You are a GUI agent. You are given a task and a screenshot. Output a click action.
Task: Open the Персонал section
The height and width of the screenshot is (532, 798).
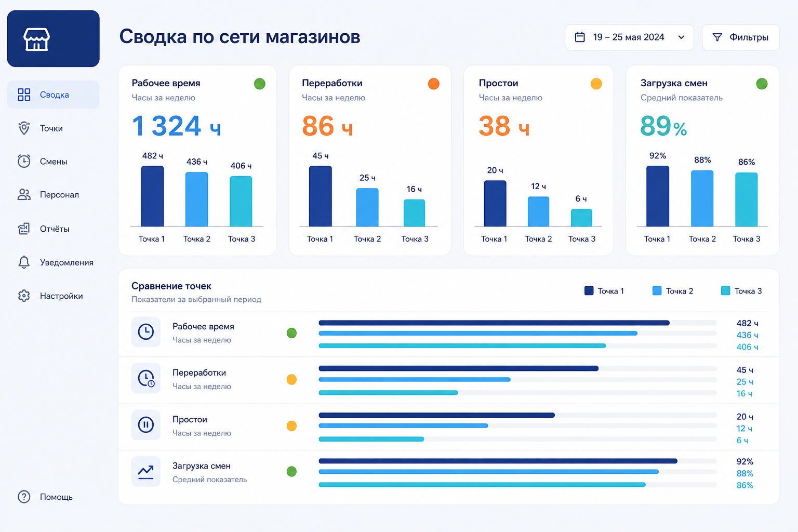53,195
